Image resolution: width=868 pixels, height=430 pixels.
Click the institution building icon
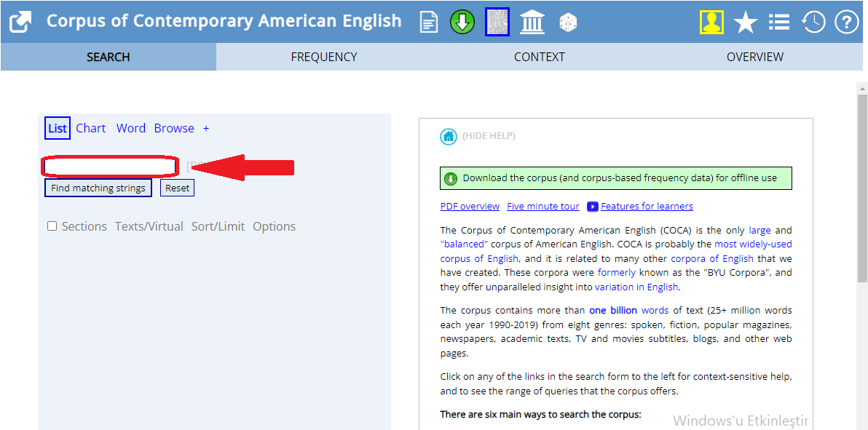(x=532, y=23)
